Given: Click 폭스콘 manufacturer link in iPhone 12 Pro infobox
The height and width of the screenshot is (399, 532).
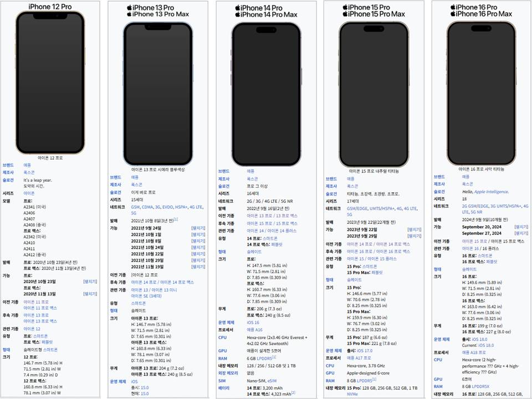Looking at the screenshot, I should click(x=29, y=173).
